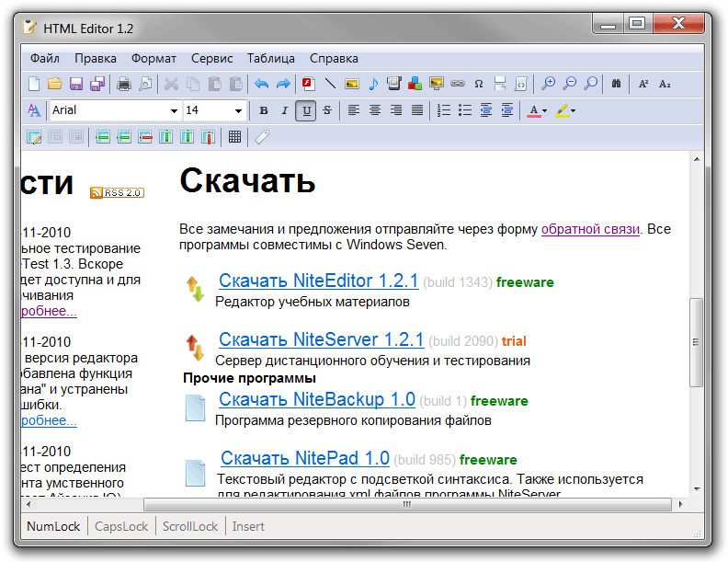Click the vertical scrollbar thumb
Screen dimensions: 728x562
coord(696,342)
